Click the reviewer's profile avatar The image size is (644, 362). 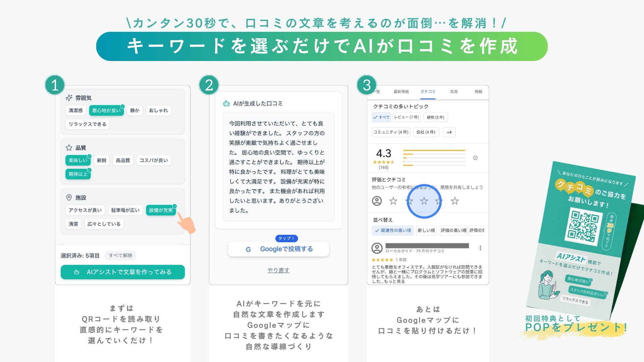click(377, 248)
